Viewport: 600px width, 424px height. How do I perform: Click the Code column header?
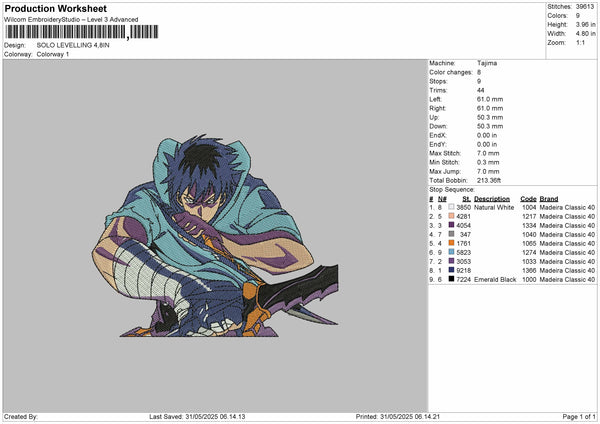click(528, 199)
